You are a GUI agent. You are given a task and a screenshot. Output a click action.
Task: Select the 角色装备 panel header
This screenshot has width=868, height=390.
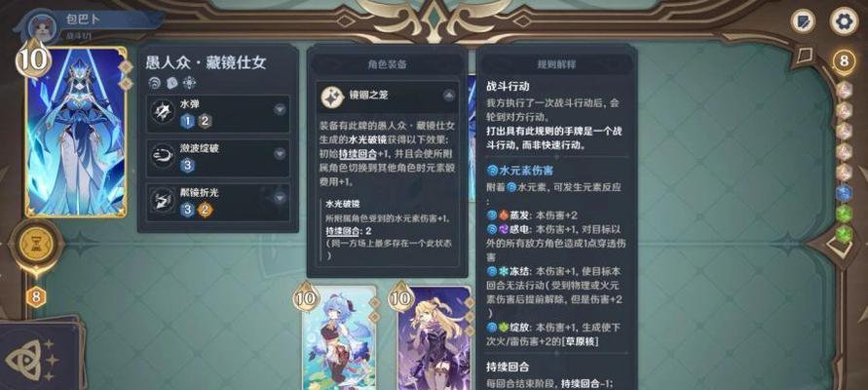tap(387, 64)
